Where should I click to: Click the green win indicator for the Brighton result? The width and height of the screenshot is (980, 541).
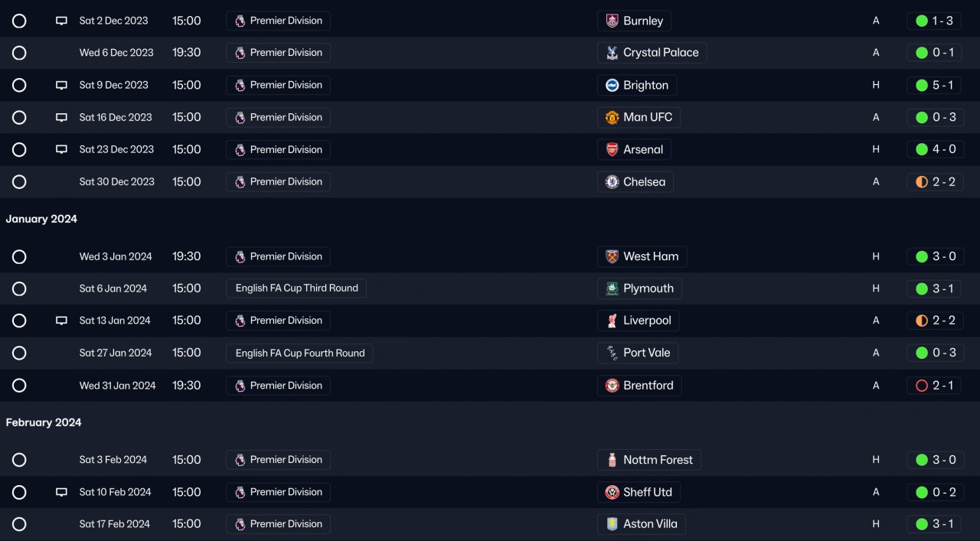(922, 85)
